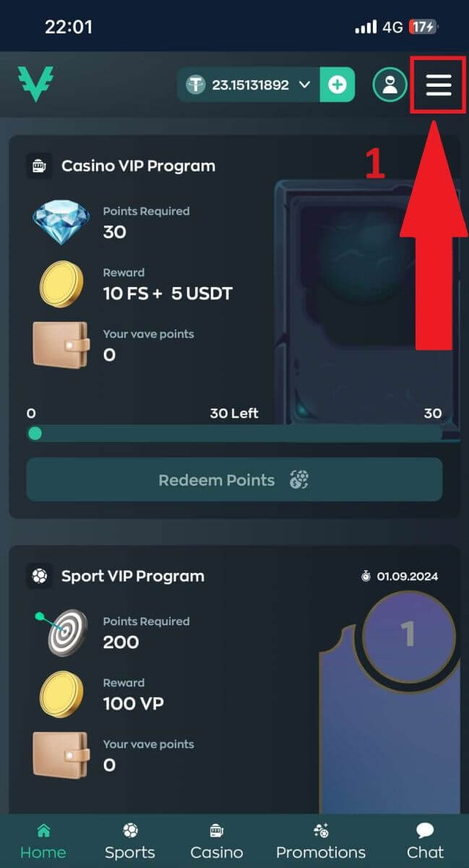Viewport: 469px width, 868px height.
Task: Open the Promotions tab
Action: pos(321,842)
